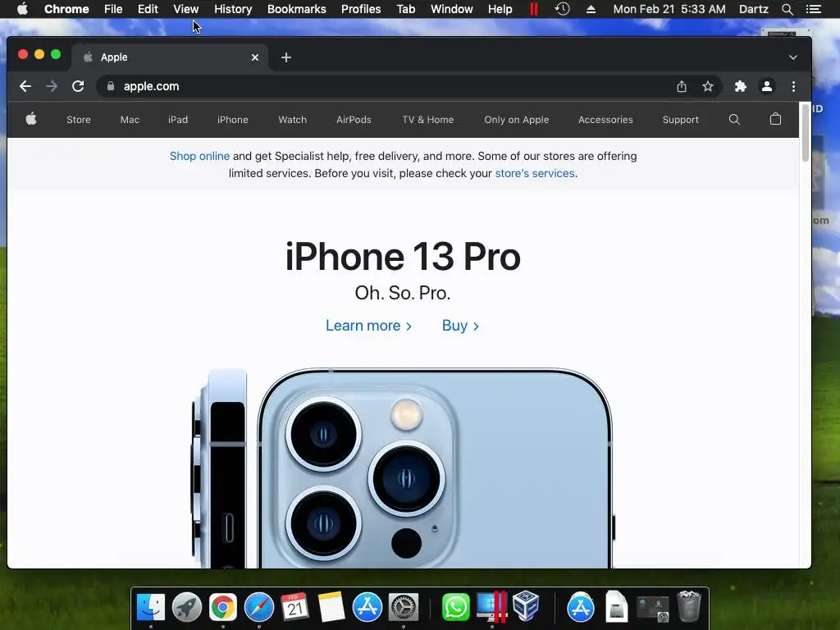Follow the store's services link

pyautogui.click(x=535, y=173)
